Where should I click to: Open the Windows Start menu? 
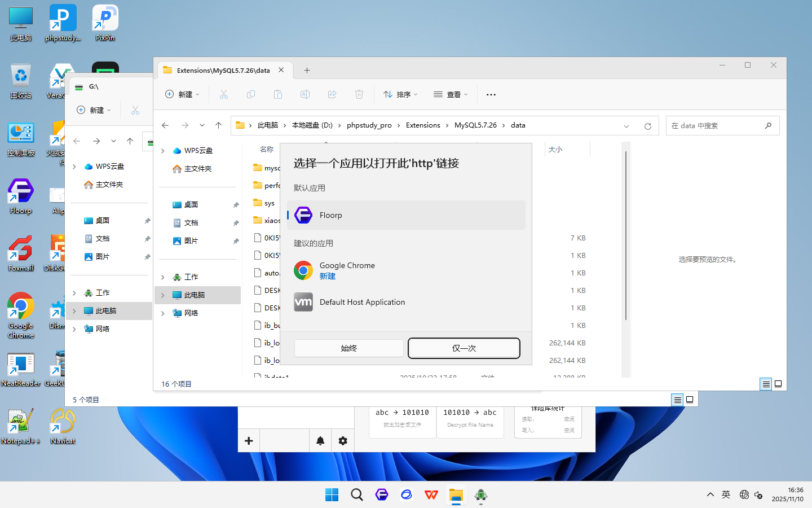point(332,495)
